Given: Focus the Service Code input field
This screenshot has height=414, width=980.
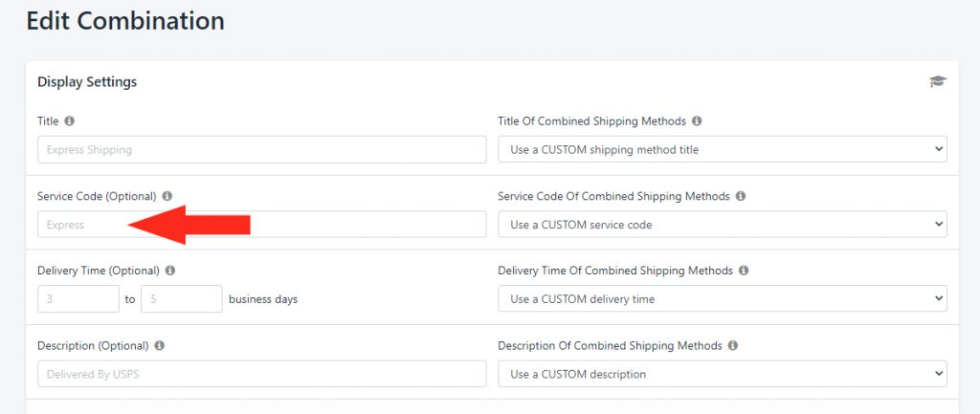Looking at the screenshot, I should [x=261, y=225].
